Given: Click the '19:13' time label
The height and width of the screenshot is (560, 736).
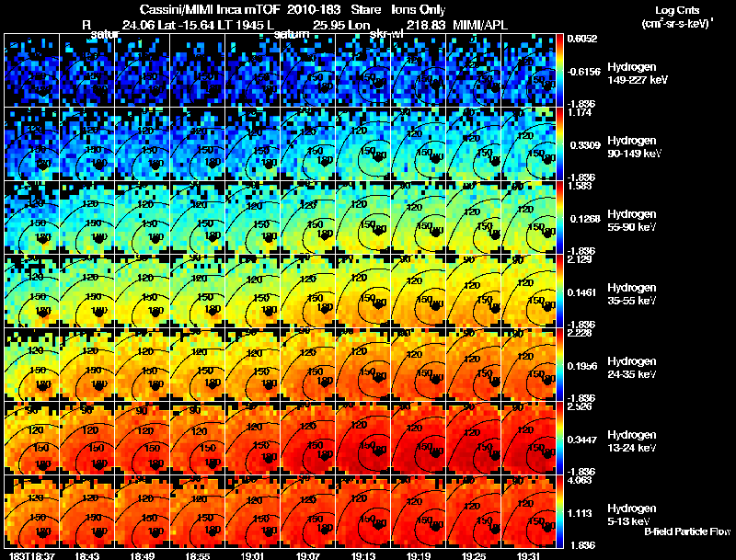Looking at the screenshot, I should click(x=363, y=555).
